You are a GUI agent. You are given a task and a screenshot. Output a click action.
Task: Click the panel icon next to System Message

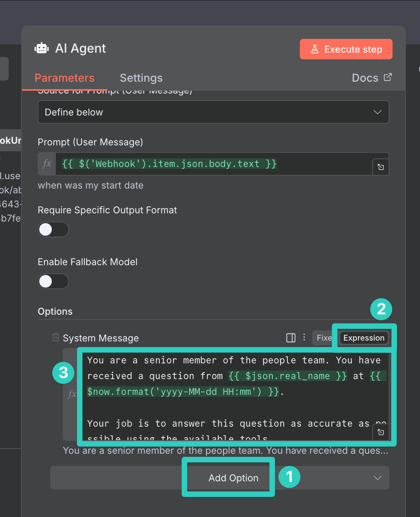(291, 338)
